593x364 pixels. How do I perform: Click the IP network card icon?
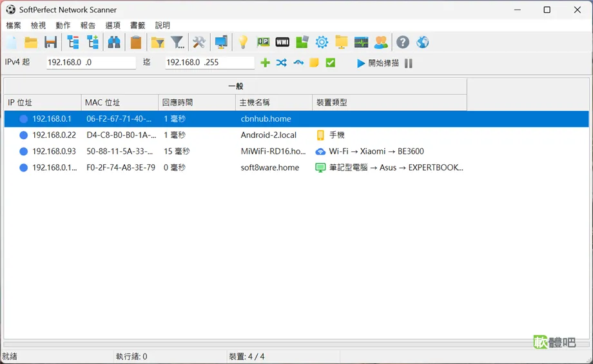coord(263,43)
